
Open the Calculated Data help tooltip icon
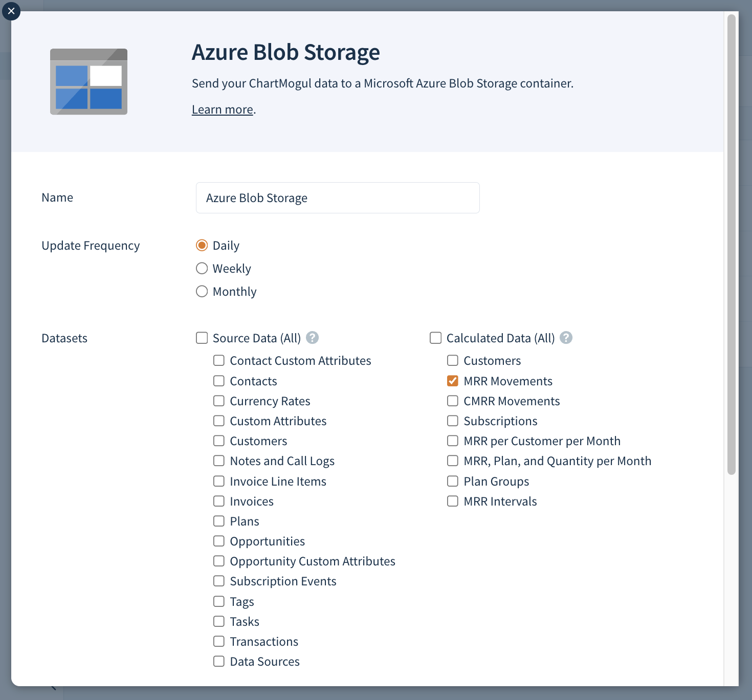click(x=566, y=338)
